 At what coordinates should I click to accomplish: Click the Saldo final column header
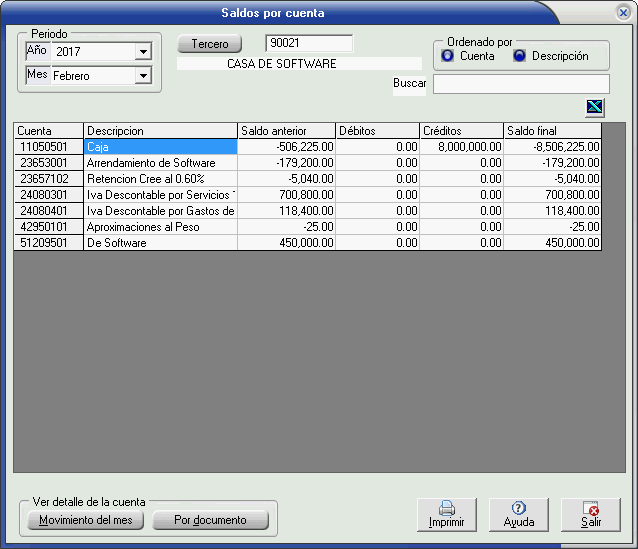pyautogui.click(x=552, y=131)
